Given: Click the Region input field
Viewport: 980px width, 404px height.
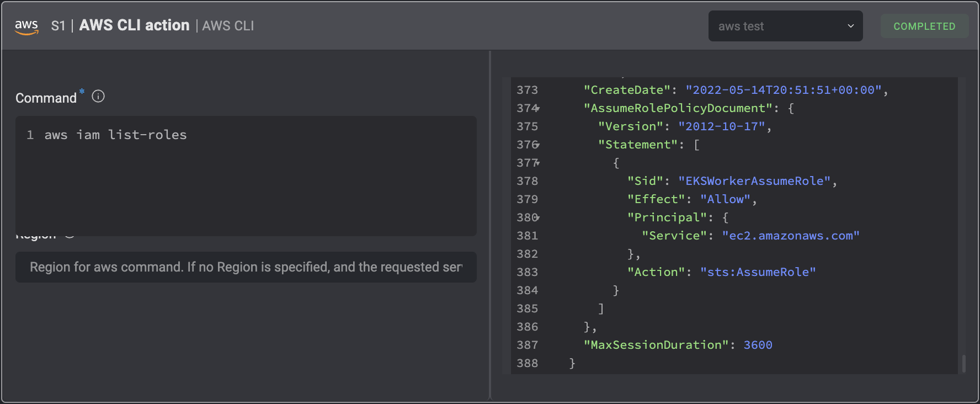Looking at the screenshot, I should pyautogui.click(x=246, y=267).
